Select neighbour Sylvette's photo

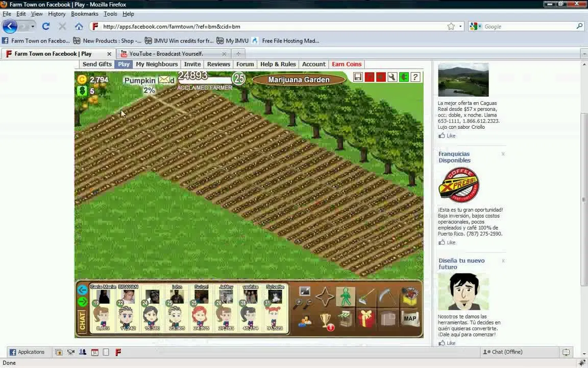[275, 296]
